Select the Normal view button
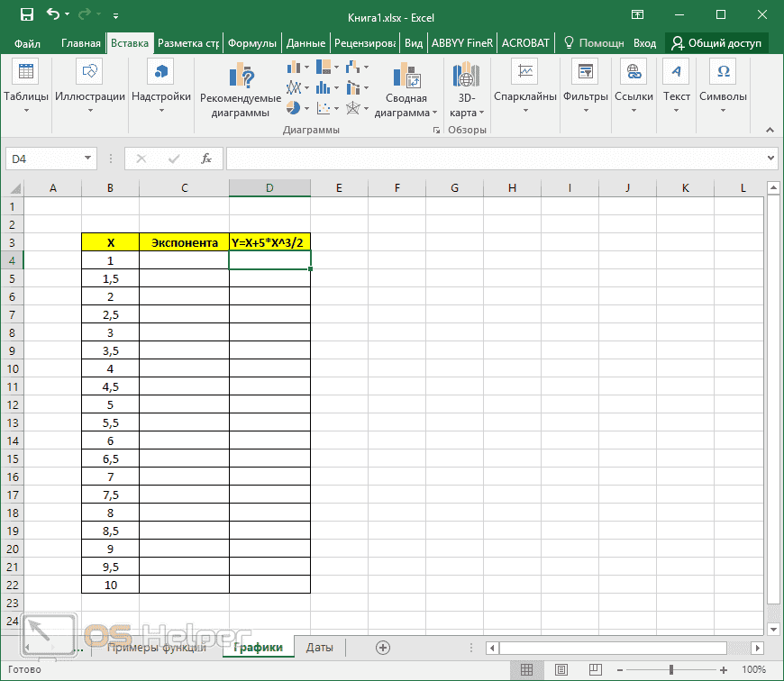The height and width of the screenshot is (681, 784). [528, 670]
